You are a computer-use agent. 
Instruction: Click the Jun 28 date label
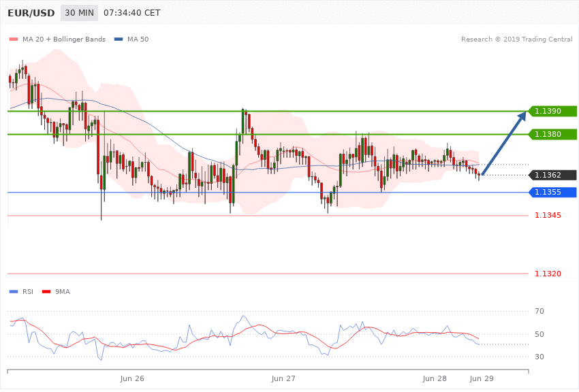435,378
